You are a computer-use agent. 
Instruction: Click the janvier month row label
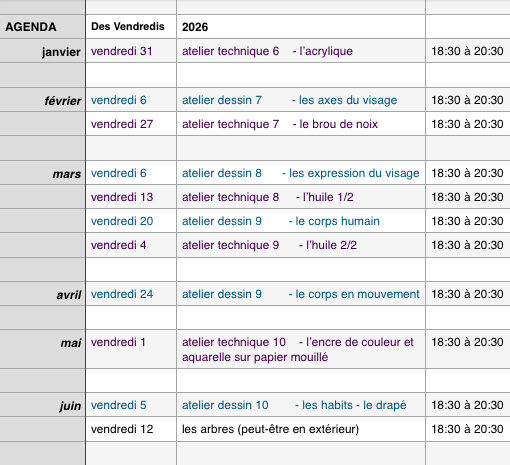click(42, 51)
